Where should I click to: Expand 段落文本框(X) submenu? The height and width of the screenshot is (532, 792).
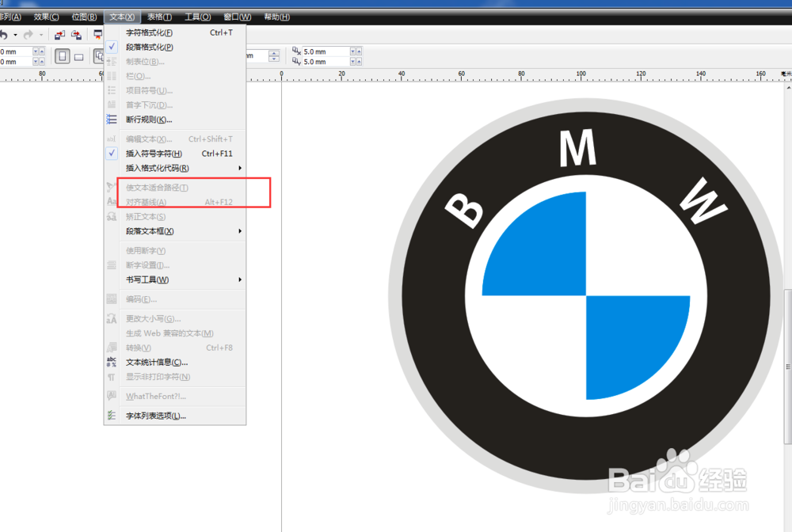click(x=175, y=231)
